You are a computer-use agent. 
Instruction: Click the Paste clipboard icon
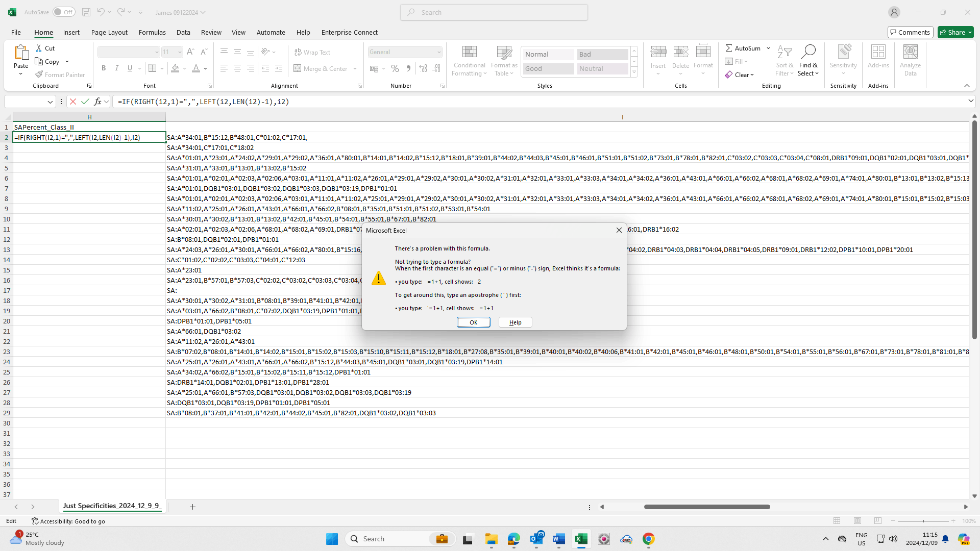pyautogui.click(x=21, y=53)
